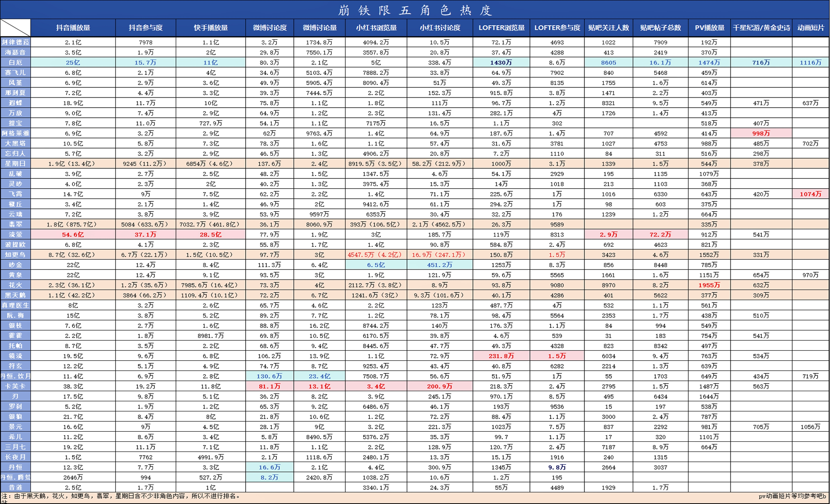Select the 千星纪游/黄金史诗 column header
Image resolution: width=830 pixels, height=504 pixels.
point(761,28)
